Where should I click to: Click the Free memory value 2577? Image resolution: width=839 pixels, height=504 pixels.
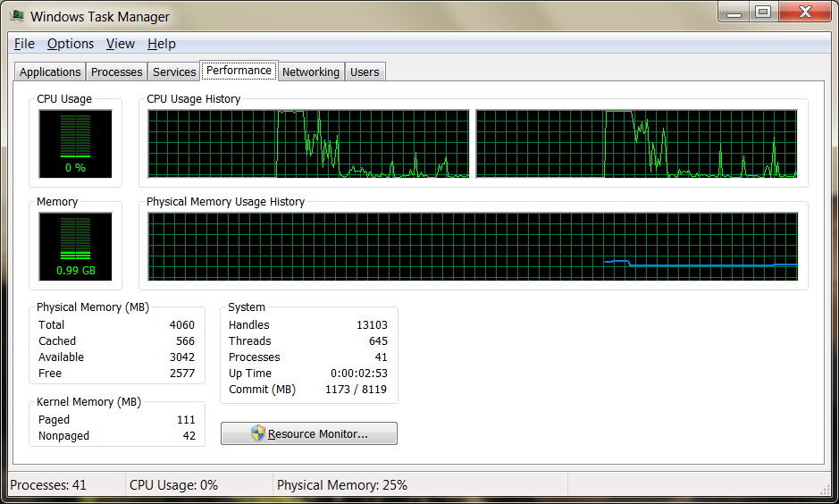pyautogui.click(x=182, y=373)
